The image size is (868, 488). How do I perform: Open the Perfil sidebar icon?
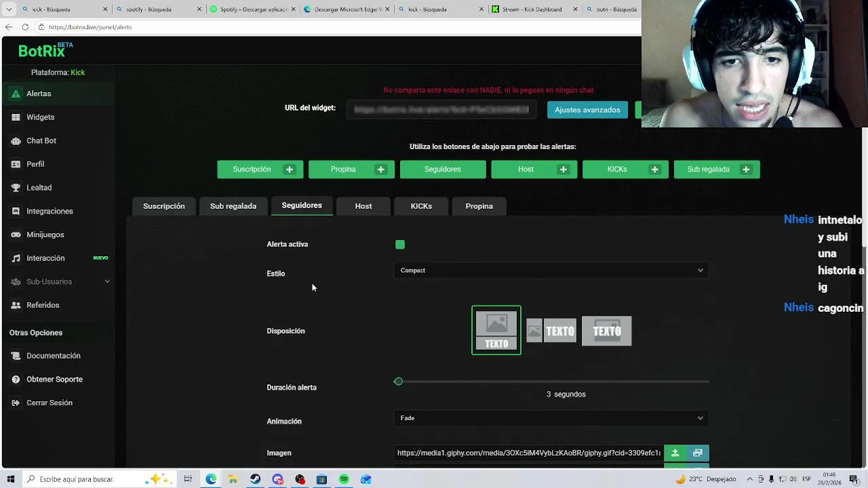click(16, 164)
